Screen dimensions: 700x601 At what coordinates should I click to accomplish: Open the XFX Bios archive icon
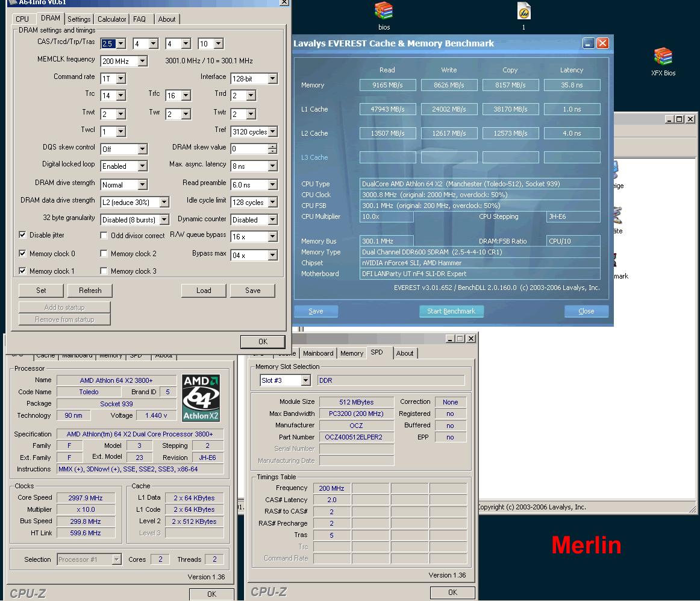coord(663,61)
